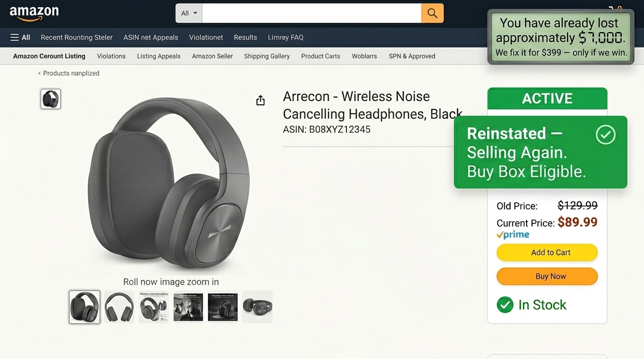Select the small product icon above the main image
This screenshot has width=644, height=359.
tap(50, 99)
